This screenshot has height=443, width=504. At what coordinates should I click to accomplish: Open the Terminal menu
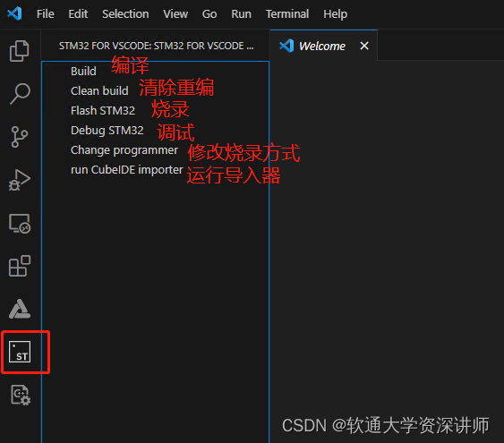pos(287,13)
